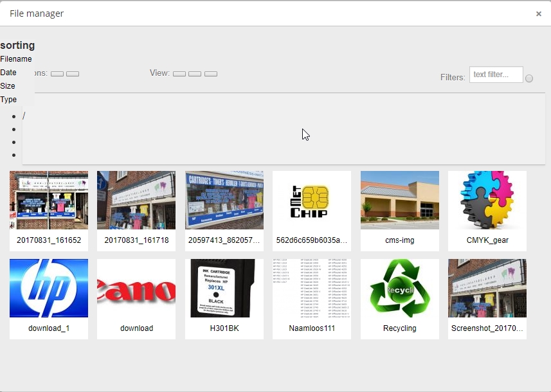This screenshot has width=551, height=392.
Task: Select the HP logo download_1 thumbnail
Action: 49,288
